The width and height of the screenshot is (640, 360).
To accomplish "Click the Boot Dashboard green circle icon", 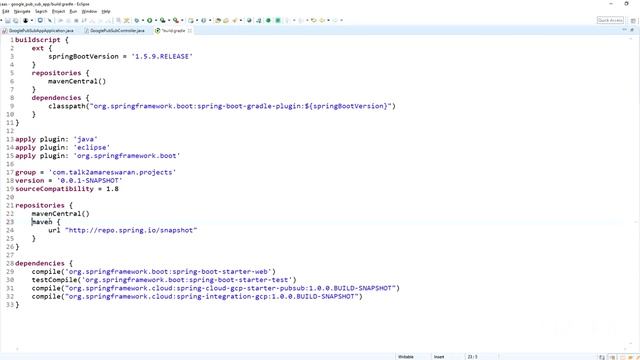I will [268, 20].
